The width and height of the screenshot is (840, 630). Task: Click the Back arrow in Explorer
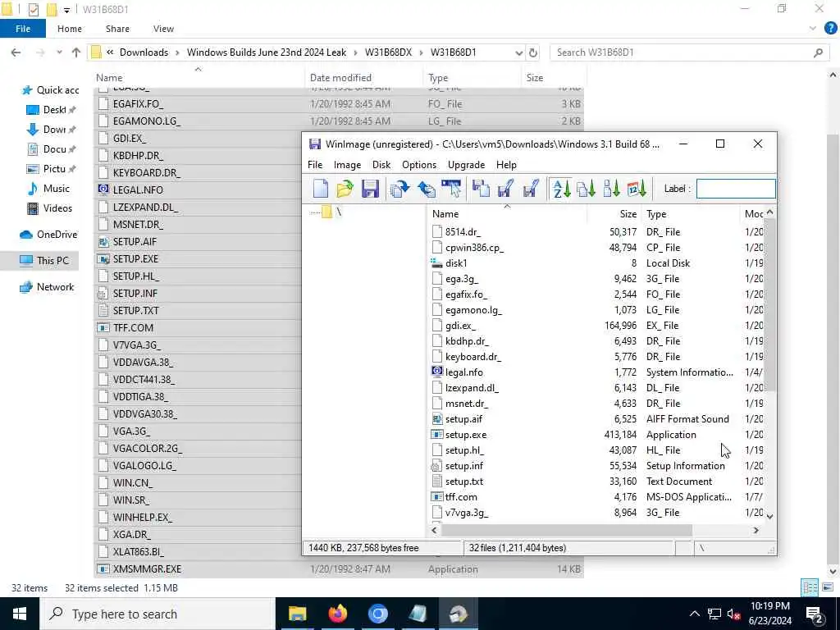click(16, 52)
